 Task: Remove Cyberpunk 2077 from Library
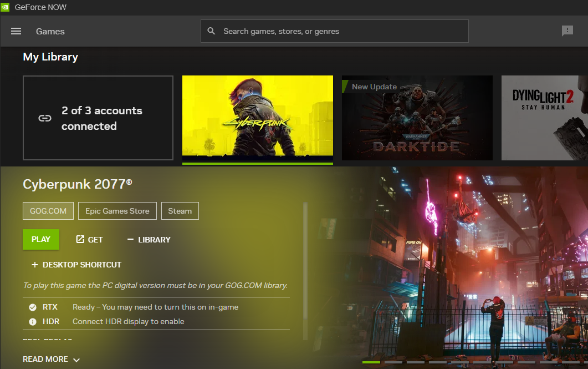[149, 239]
